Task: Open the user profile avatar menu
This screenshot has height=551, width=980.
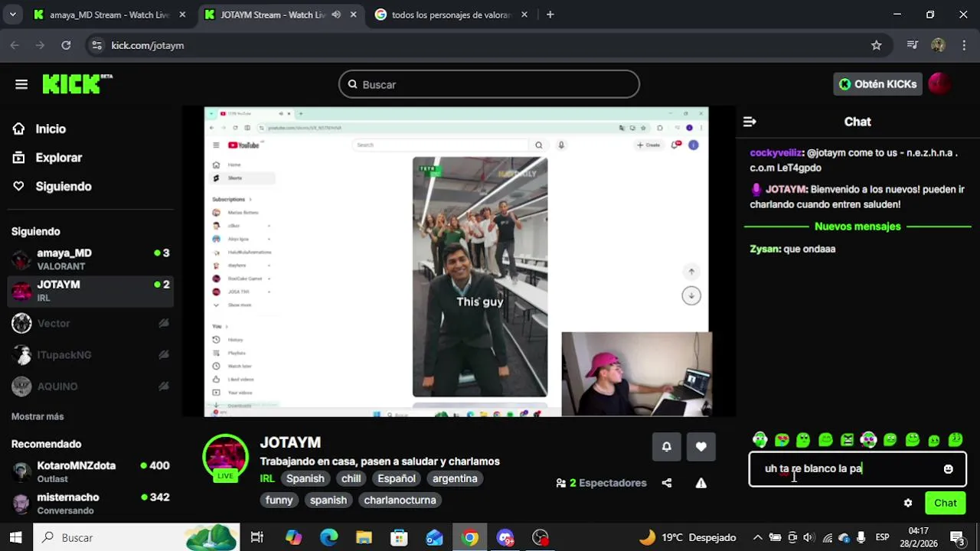Action: 939,84
